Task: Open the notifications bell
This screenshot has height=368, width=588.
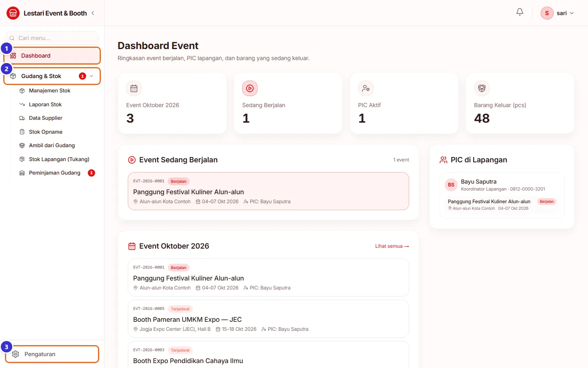Action: click(x=520, y=12)
